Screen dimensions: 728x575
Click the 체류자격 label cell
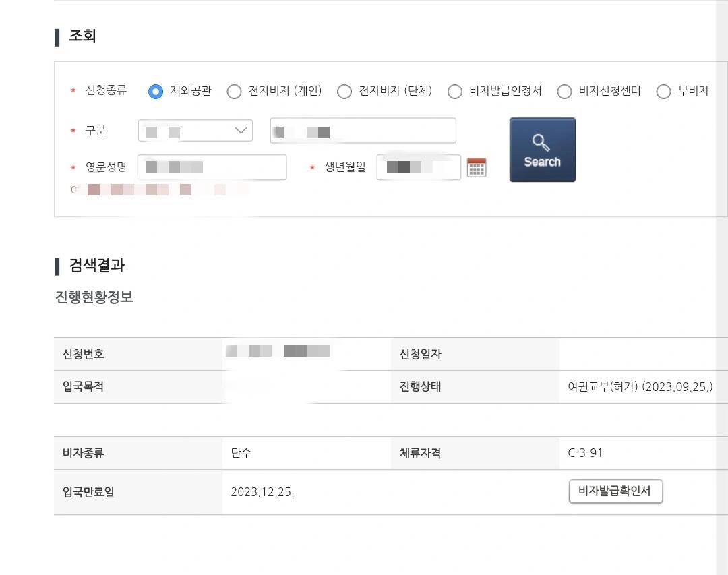coord(475,453)
